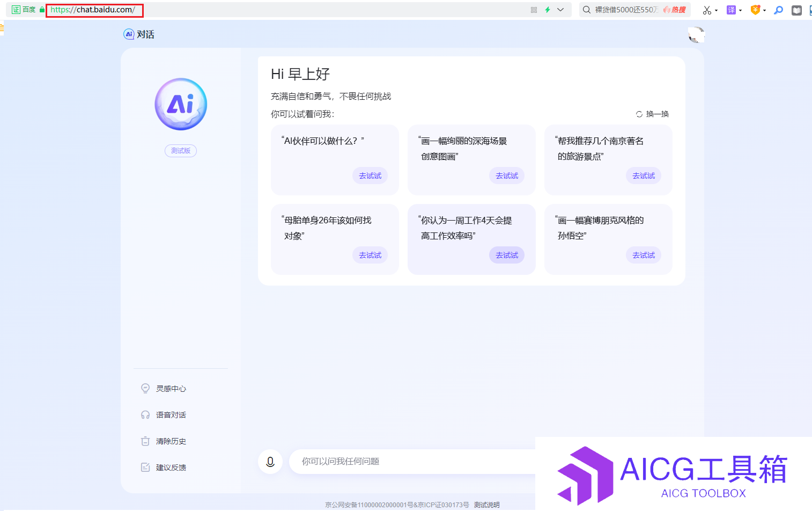Click the 'Hi 早上好' greeting heading
Screen dimensions: 812x511
[300, 74]
